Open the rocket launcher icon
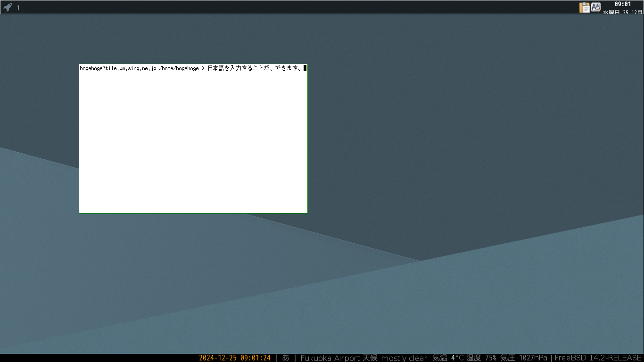 click(x=8, y=8)
